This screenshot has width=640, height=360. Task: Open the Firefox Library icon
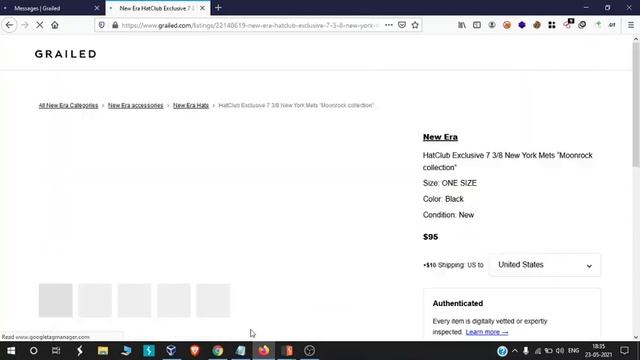462,25
